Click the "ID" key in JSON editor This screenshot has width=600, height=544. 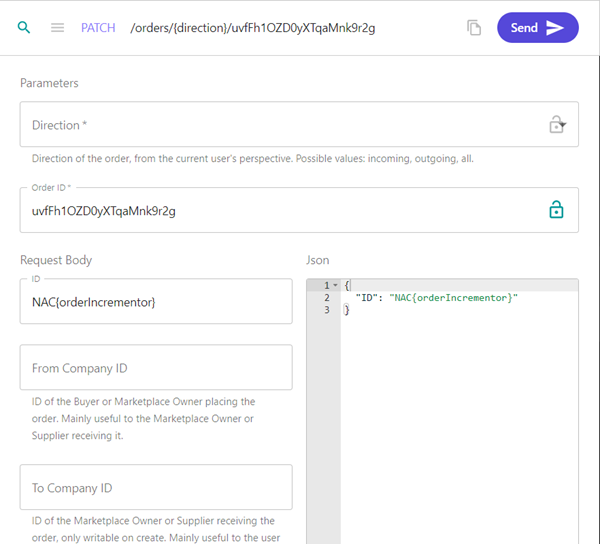coord(367,298)
